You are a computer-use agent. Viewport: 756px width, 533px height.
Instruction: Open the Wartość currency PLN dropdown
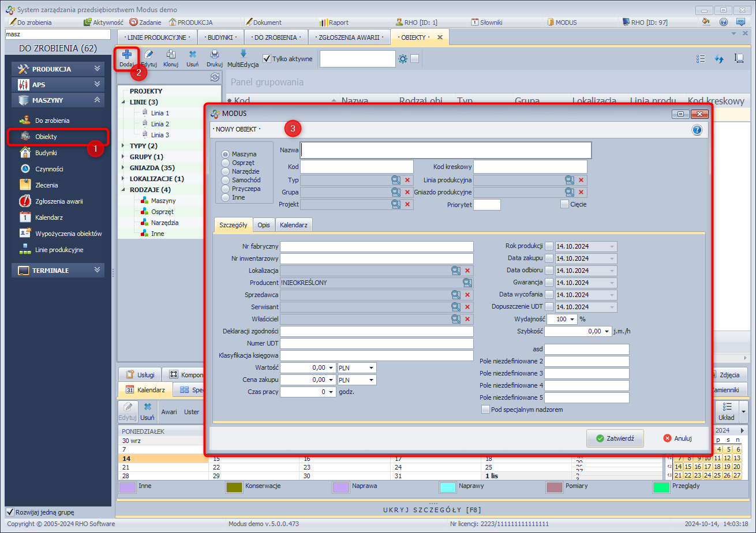371,367
